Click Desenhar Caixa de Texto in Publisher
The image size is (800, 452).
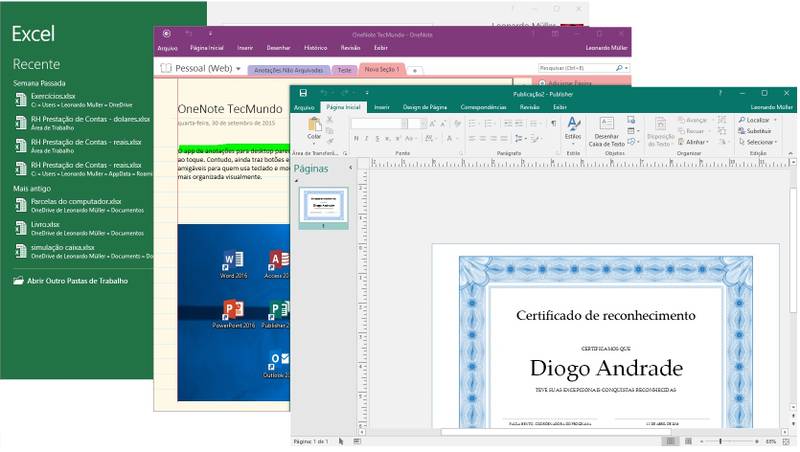click(x=607, y=132)
